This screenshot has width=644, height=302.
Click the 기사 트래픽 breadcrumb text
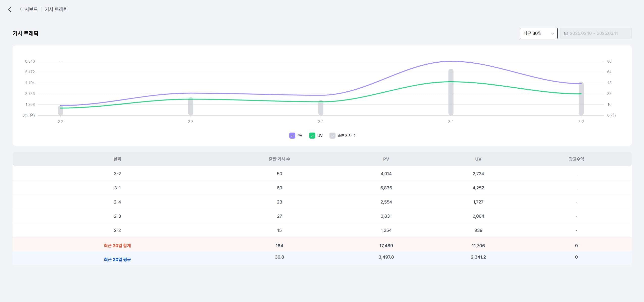56,9
